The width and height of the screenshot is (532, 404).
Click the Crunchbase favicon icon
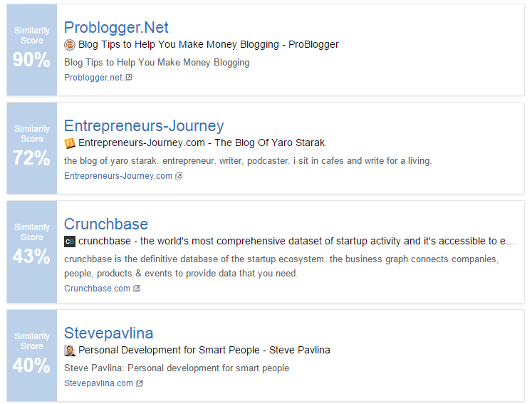coord(70,242)
